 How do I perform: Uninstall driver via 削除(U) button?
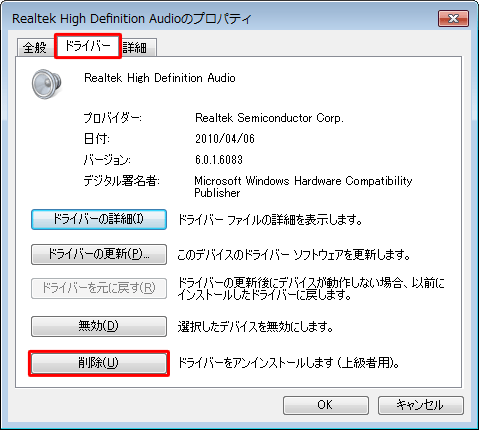99,363
